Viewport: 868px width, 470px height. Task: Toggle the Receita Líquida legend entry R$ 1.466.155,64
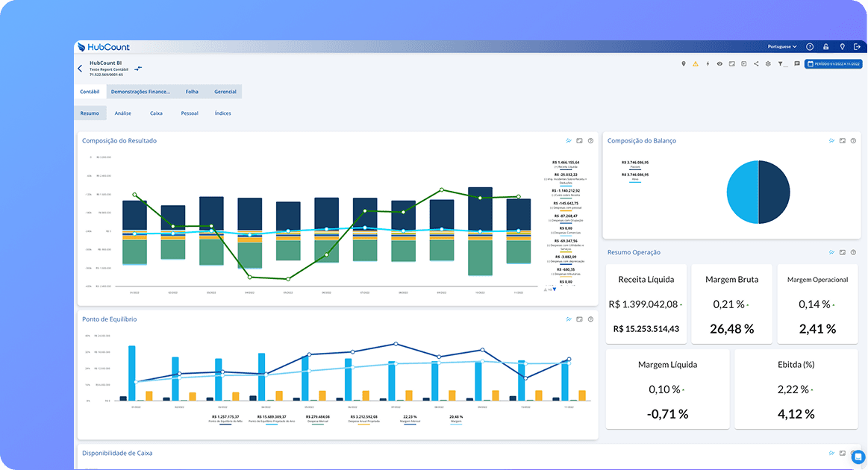(565, 165)
